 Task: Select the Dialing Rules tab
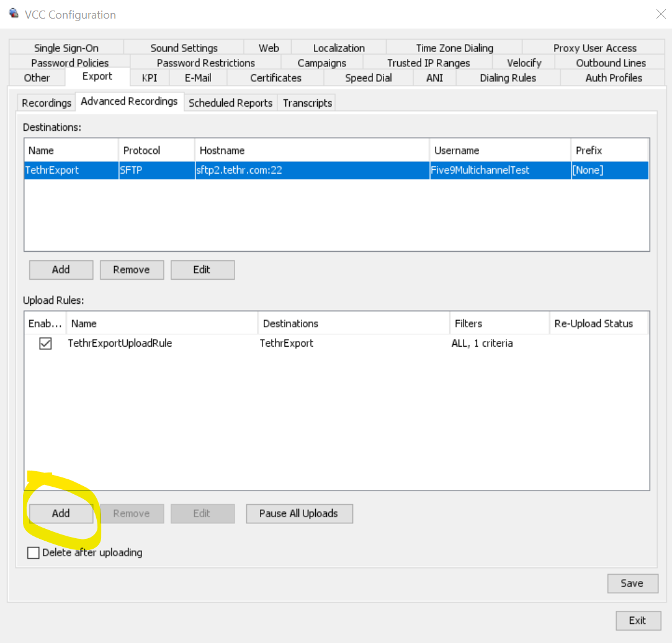pyautogui.click(x=508, y=78)
